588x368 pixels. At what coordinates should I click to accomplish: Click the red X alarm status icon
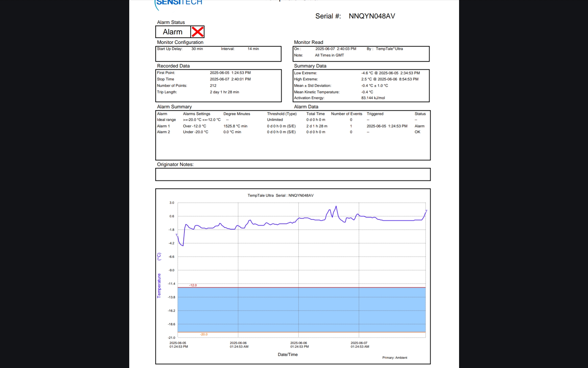point(198,32)
